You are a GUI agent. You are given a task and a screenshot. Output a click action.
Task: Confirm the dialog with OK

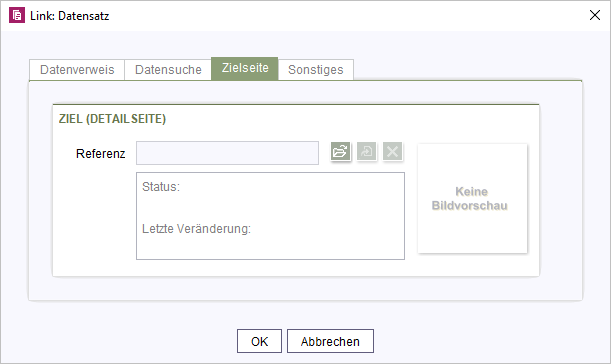point(259,341)
